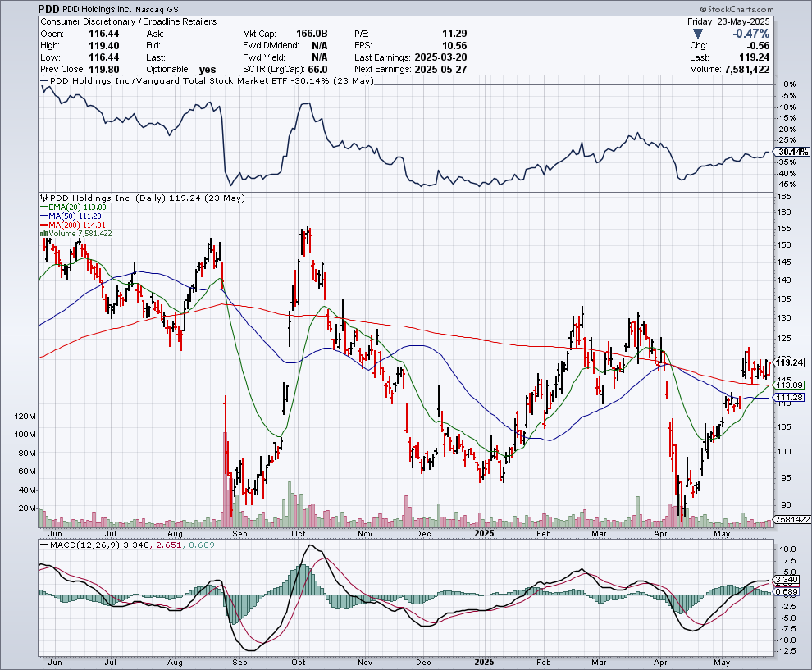Select the P/E value 11.29
Screen dimensions: 812x670
coord(454,34)
